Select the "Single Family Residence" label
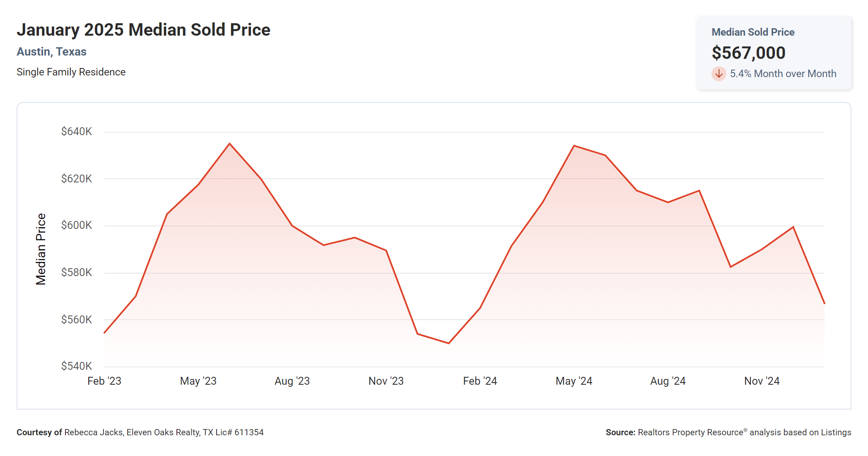Screen dimensions: 868x456 coord(71,72)
